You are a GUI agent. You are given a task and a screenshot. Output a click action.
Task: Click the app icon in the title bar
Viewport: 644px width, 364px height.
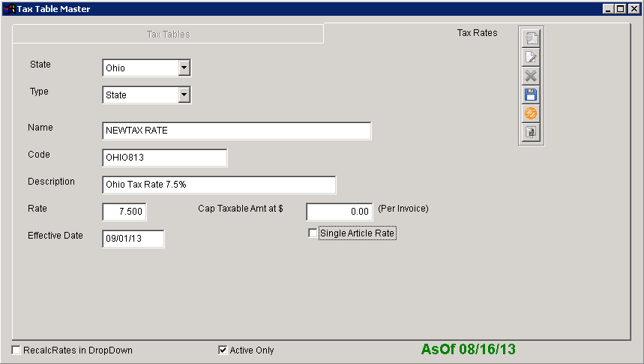(9, 9)
